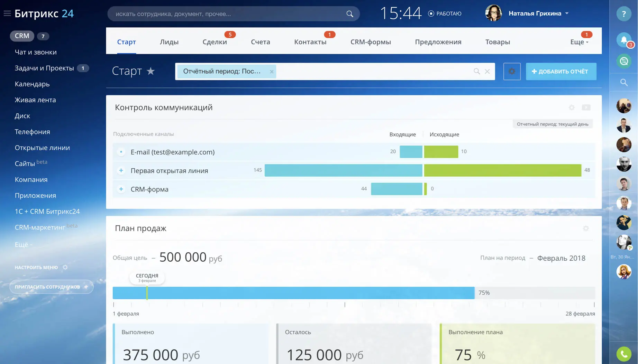Open the gear next to the report filter
Viewport: 638px width, 364px height.
[x=512, y=71]
